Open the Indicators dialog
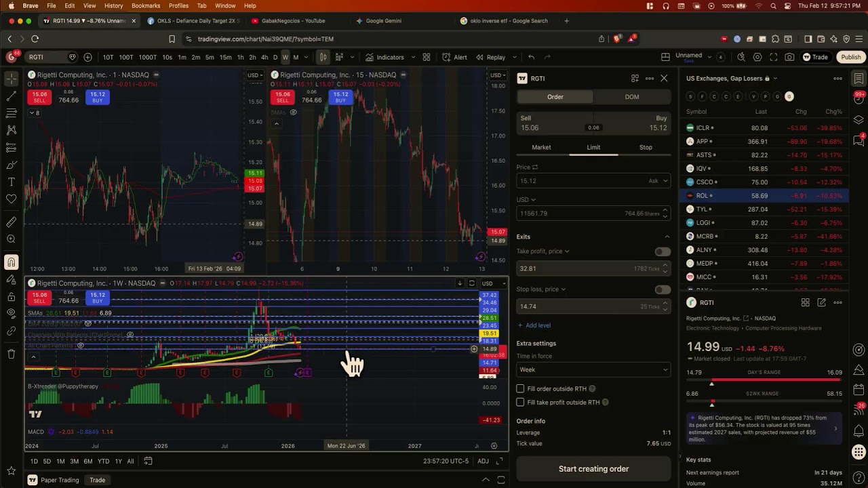This screenshot has width=868, height=488. pos(384,57)
